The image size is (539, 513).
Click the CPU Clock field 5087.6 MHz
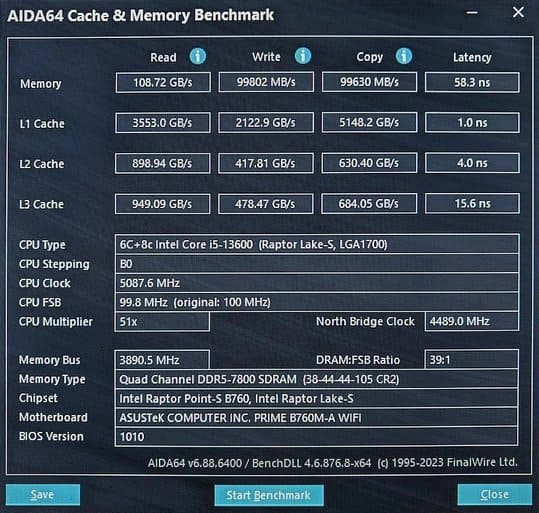[x=317, y=283]
